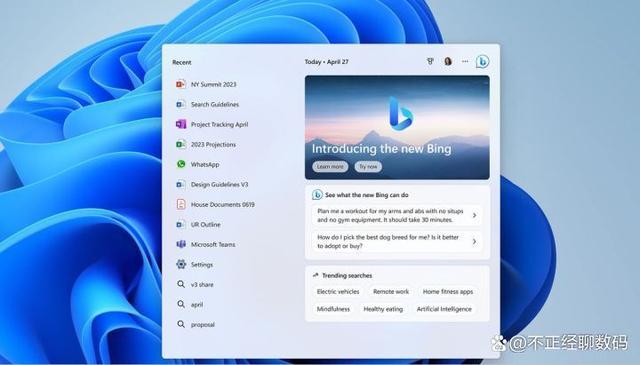
Task: Select the Mindfulness trending search
Action: pos(333,309)
